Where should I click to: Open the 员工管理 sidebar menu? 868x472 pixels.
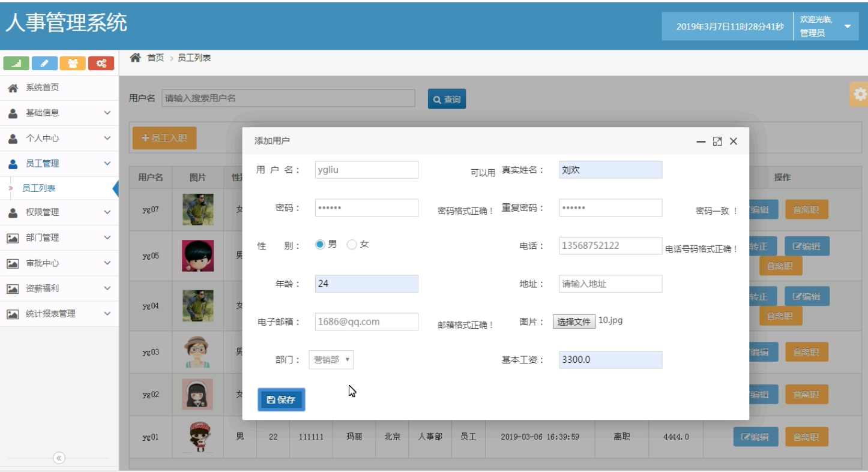pyautogui.click(x=59, y=163)
